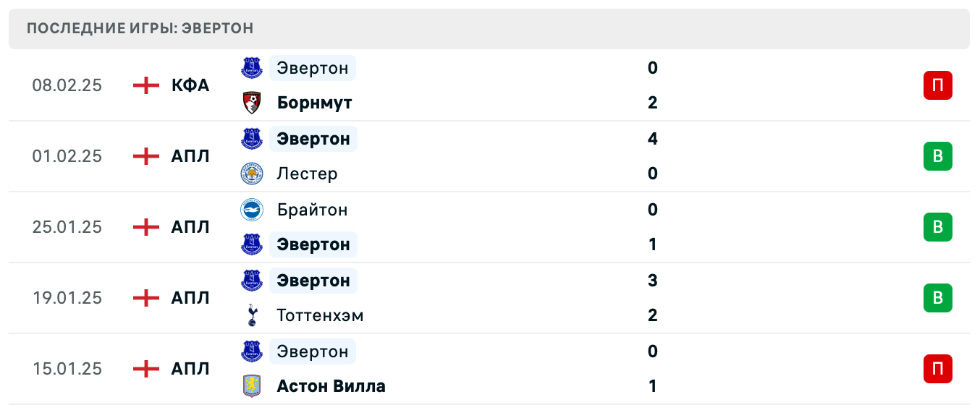Open the Brighton club badge

250,210
